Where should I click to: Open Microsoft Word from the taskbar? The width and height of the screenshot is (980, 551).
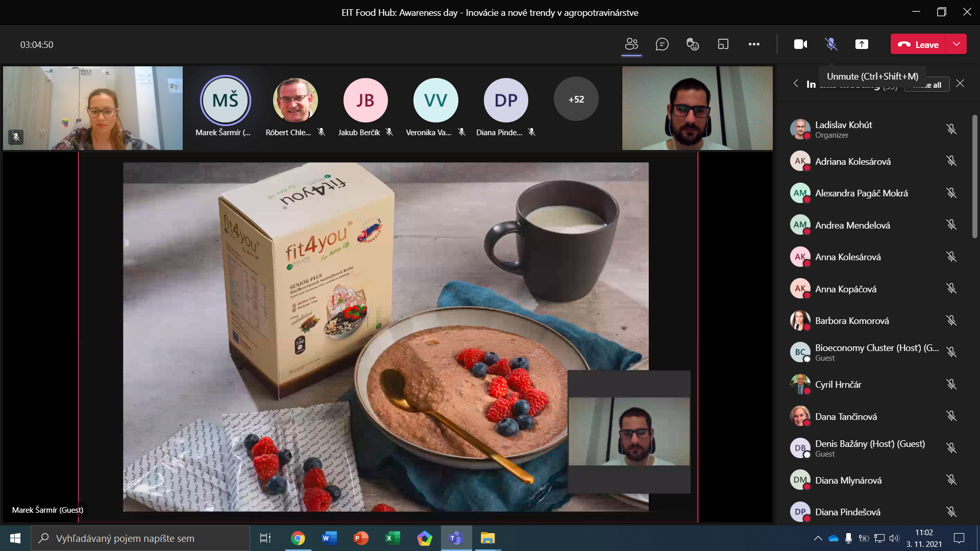point(330,538)
